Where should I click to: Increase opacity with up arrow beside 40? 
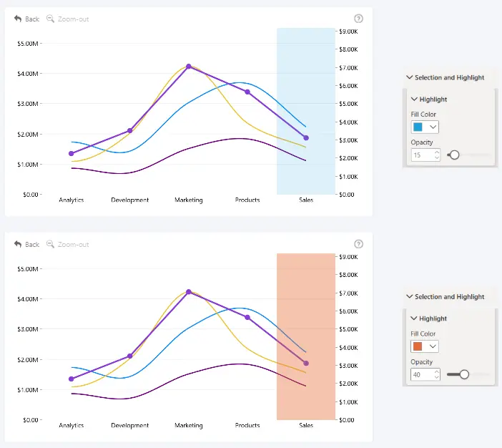pyautogui.click(x=436, y=371)
